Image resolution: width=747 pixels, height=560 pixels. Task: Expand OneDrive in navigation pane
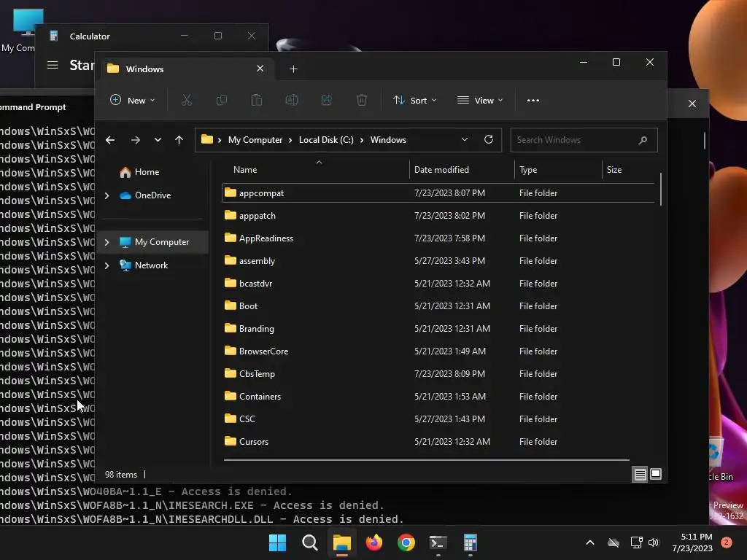(x=107, y=195)
